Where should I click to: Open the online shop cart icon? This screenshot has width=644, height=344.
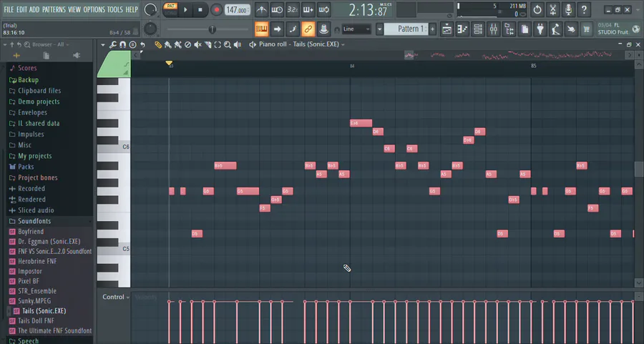pos(587,29)
